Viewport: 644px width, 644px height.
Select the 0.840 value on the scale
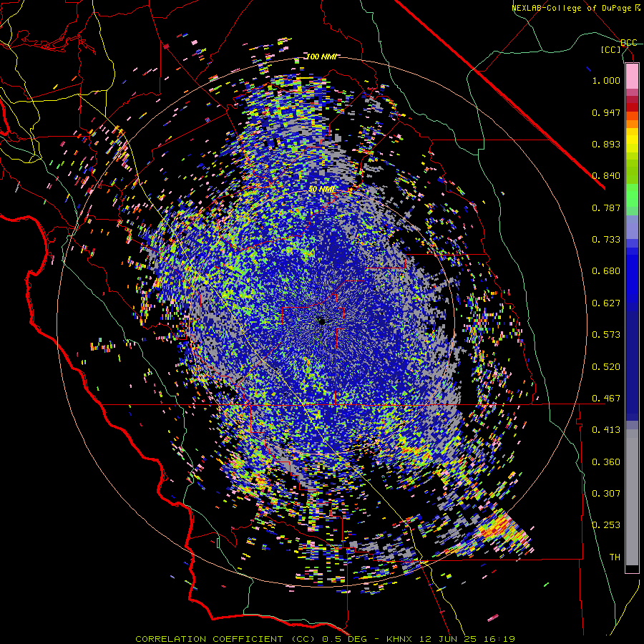point(606,176)
